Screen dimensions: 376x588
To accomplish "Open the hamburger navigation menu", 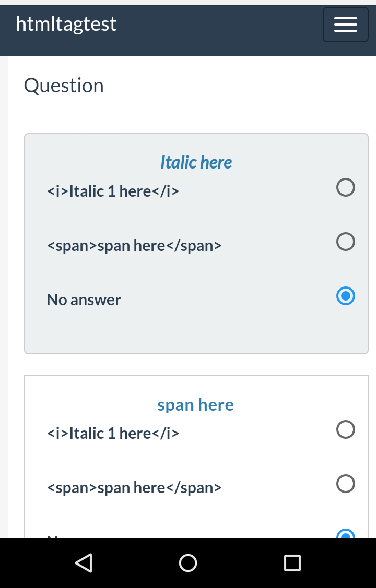I will pyautogui.click(x=345, y=25).
